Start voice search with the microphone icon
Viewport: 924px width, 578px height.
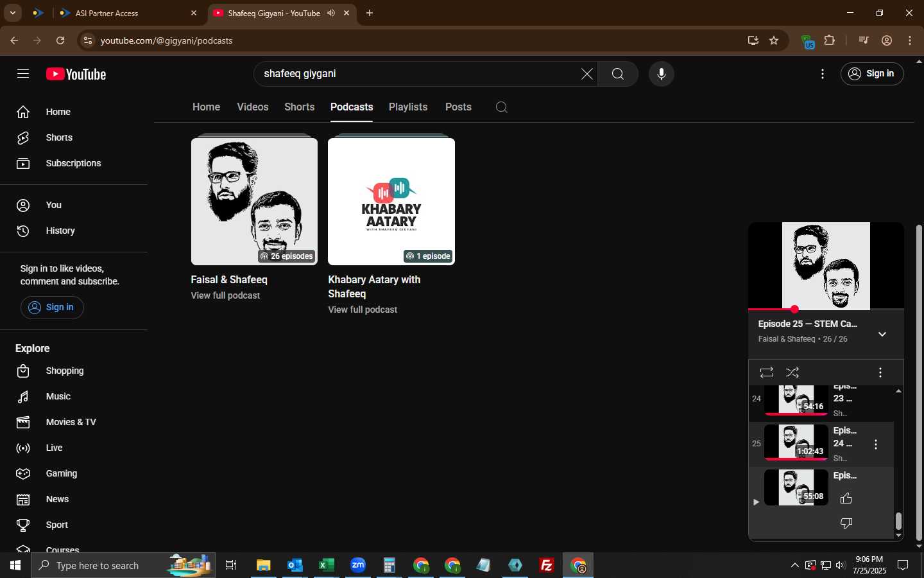(661, 74)
